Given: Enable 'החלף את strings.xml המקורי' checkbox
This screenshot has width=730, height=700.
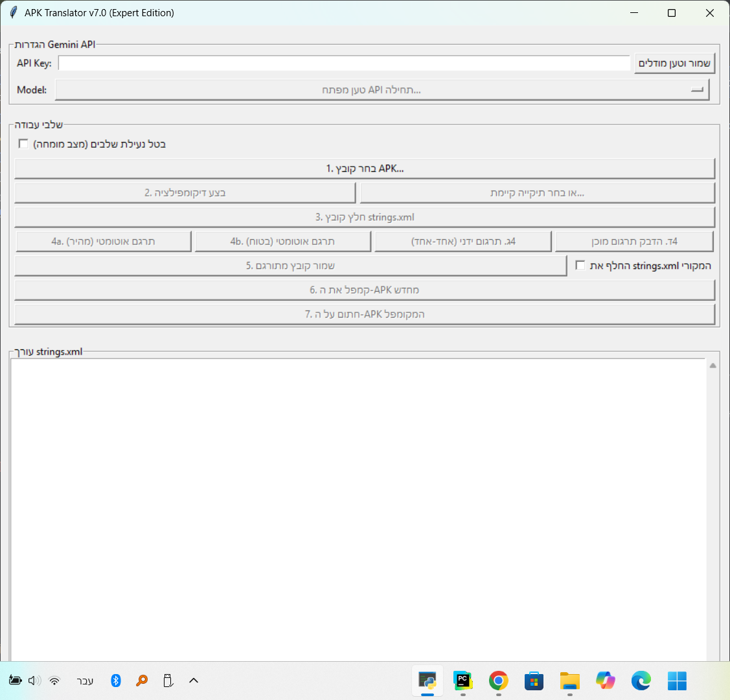Looking at the screenshot, I should 580,266.
